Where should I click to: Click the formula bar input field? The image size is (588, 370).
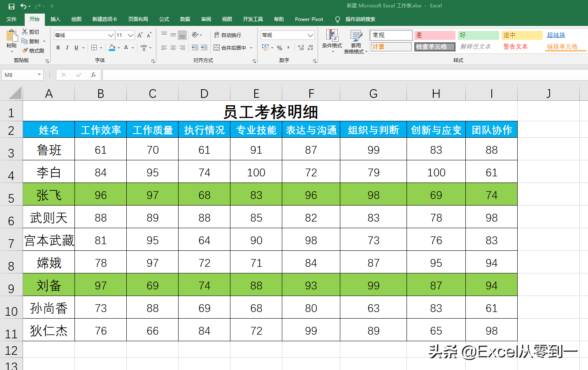(345, 75)
